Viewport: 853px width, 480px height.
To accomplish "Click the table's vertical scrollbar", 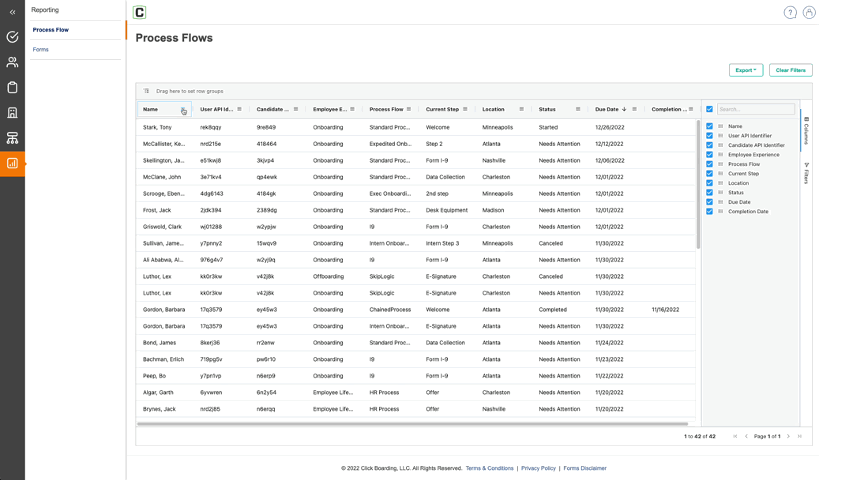I will pyautogui.click(x=697, y=180).
